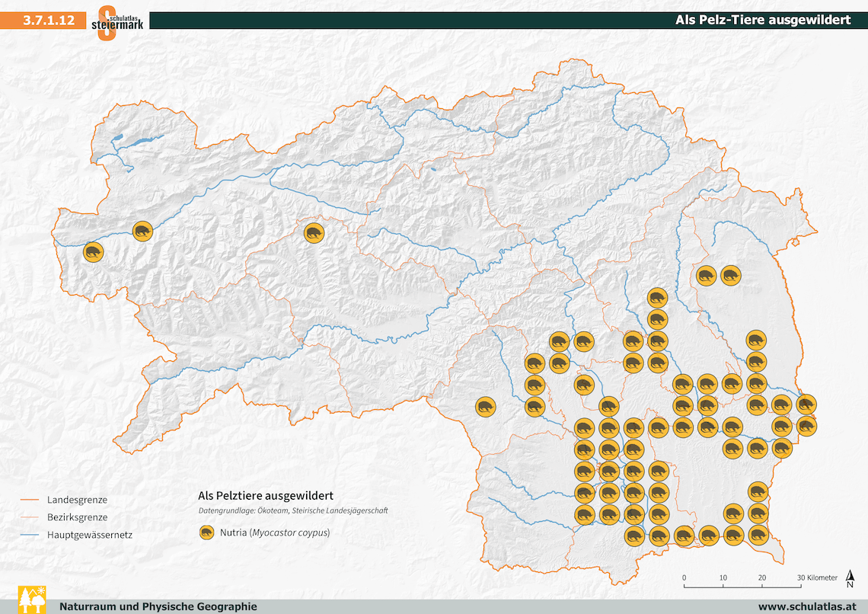
Task: Click the westernmost nutria marker on the map
Action: (94, 251)
